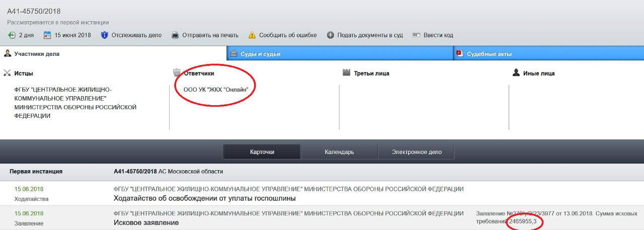Click the printer icon for sending to print
644x230 pixels.
click(175, 35)
